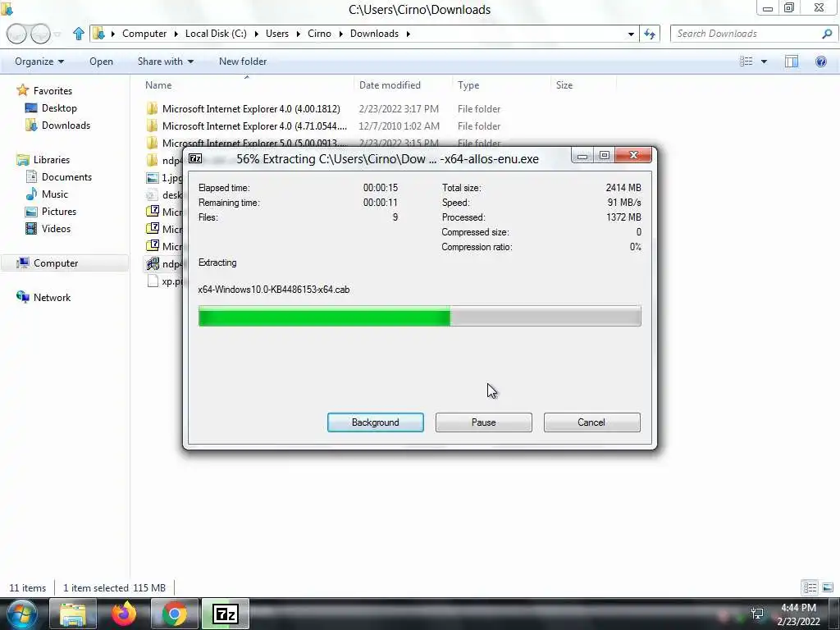
Task: Open address bar history dropdown
Action: click(x=631, y=34)
